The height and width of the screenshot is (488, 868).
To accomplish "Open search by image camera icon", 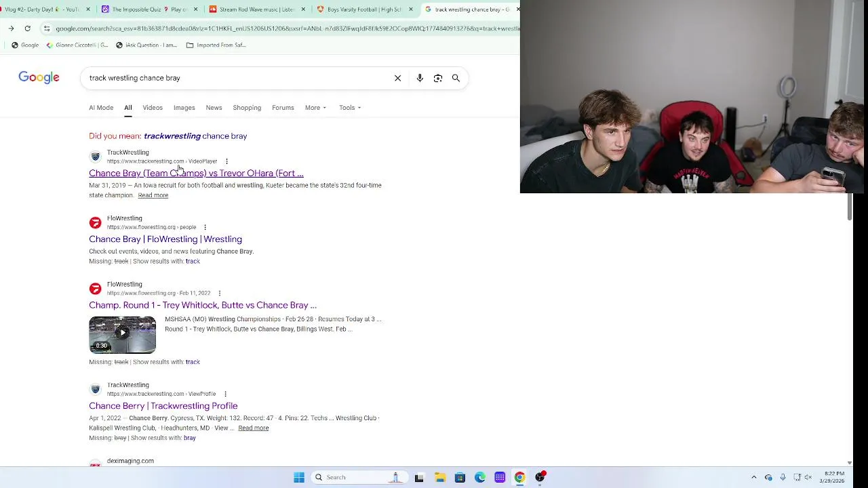I will [x=438, y=78].
